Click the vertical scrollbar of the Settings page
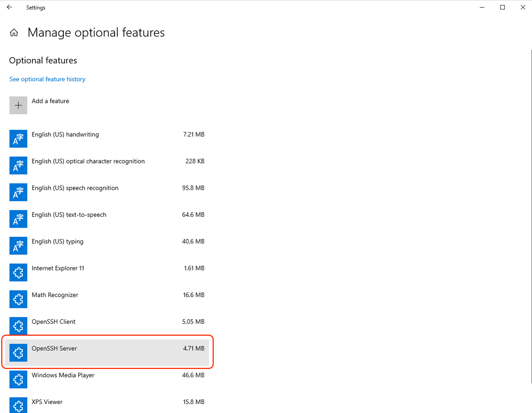Screen dimensions: 532x413 (x=531, y=217)
